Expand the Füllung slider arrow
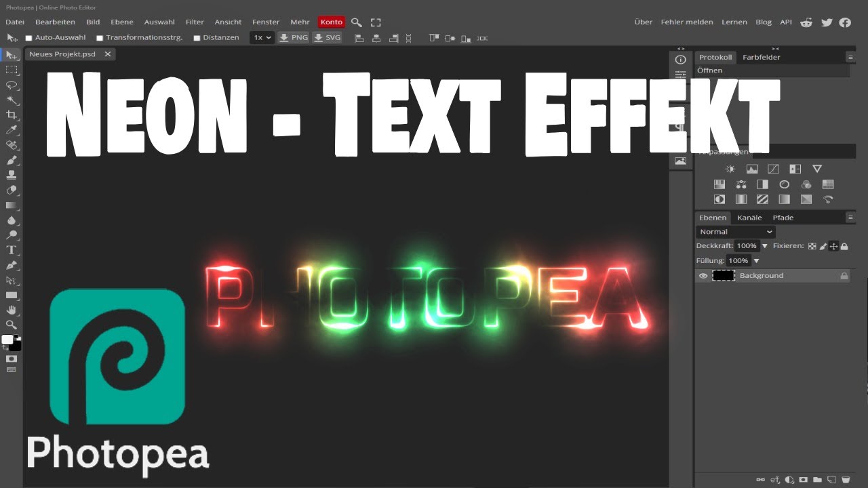 tap(757, 261)
